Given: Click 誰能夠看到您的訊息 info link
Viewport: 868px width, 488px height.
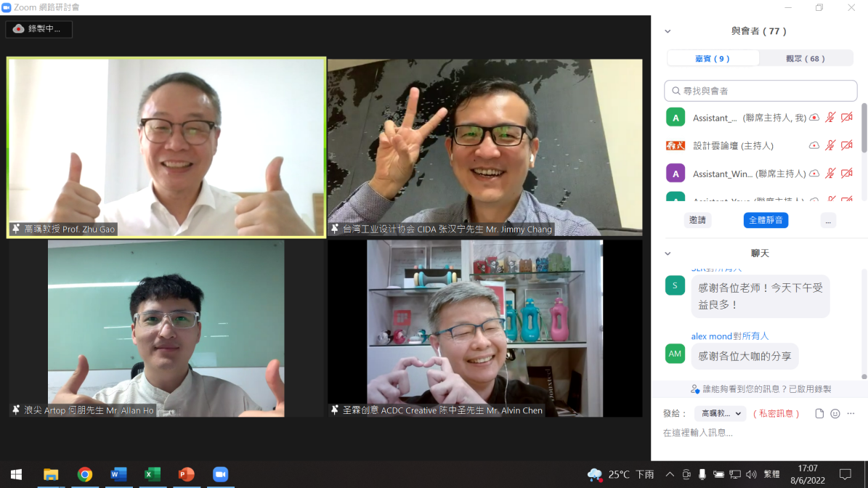Looking at the screenshot, I should pos(760,389).
